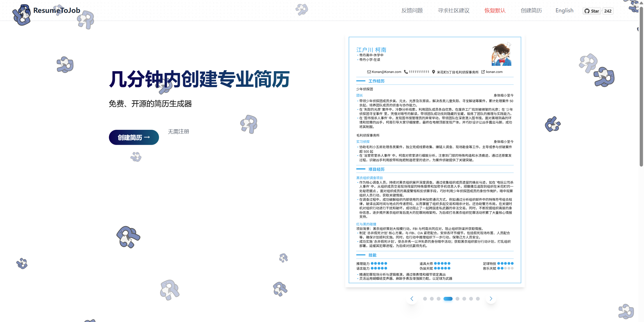Click the 团长 job title
The height and width of the screenshot is (322, 644).
coord(359,95)
